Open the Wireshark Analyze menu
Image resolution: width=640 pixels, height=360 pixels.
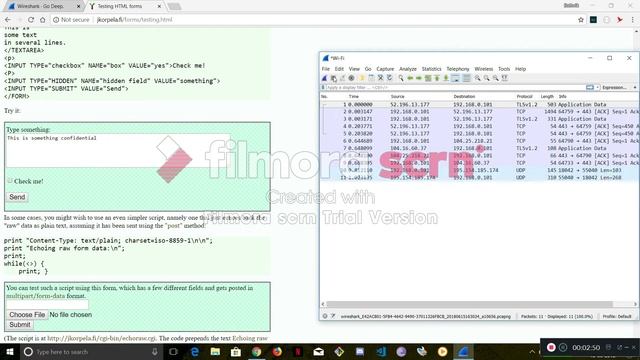pyautogui.click(x=408, y=69)
